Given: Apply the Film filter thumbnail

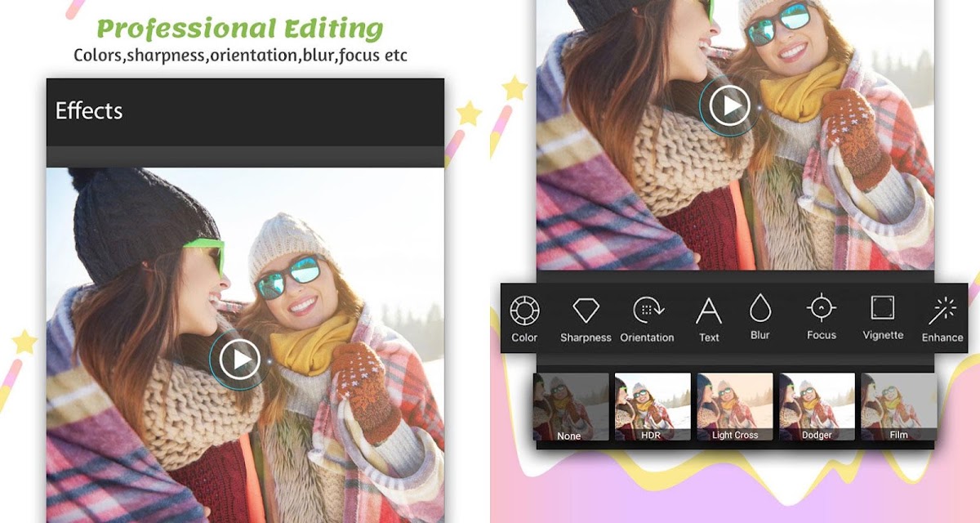Looking at the screenshot, I should 898,407.
